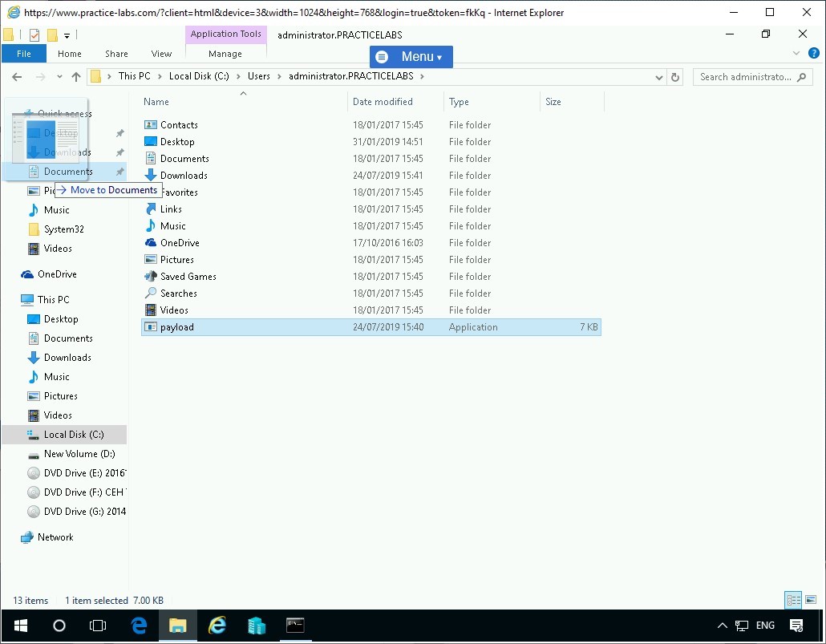
Task: Refresh the current folder view
Action: 674,77
